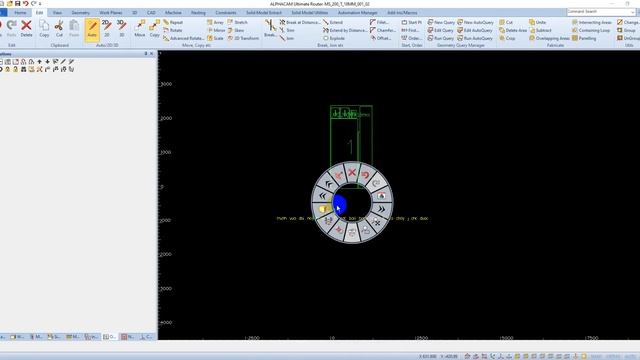This screenshot has height=360, width=640.
Task: Click red X in the radial menu
Action: tap(352, 172)
